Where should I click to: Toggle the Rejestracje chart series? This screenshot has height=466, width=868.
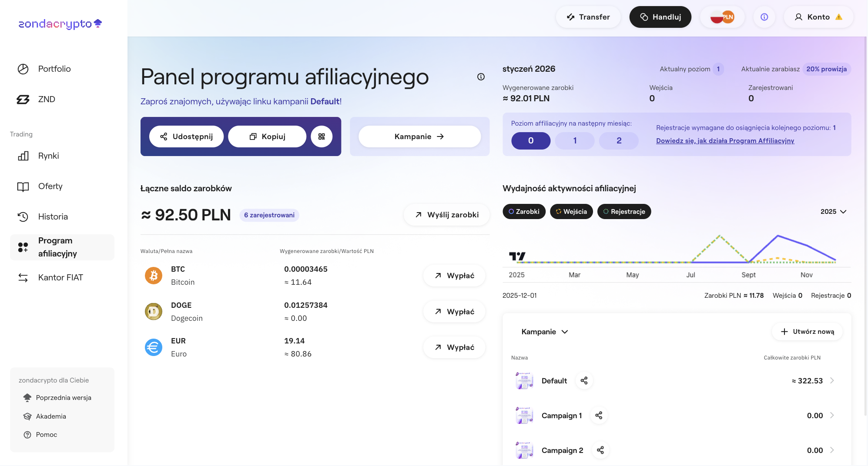pyautogui.click(x=624, y=212)
